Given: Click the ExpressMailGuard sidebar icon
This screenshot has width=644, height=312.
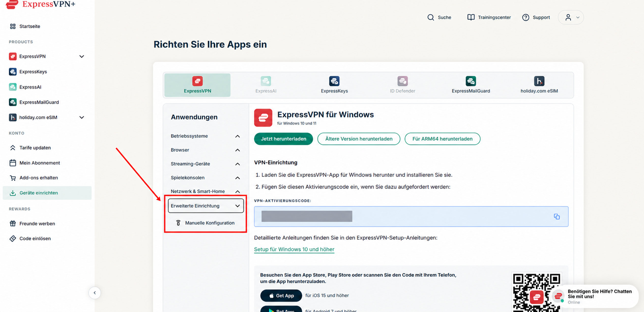Looking at the screenshot, I should pos(13,102).
